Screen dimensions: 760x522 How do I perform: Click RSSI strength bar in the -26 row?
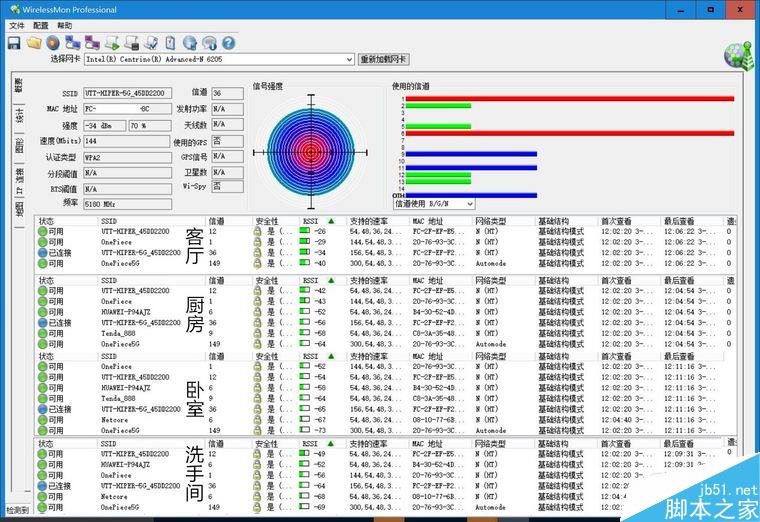(x=305, y=231)
